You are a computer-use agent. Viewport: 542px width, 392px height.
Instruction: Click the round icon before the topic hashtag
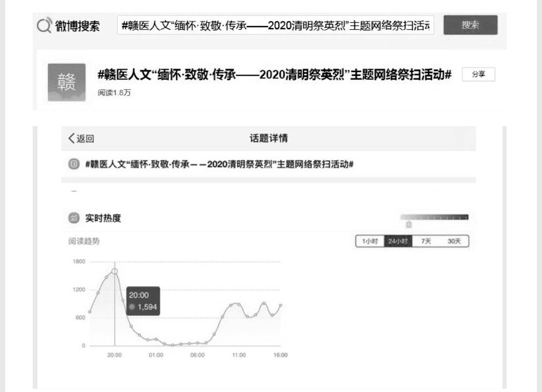pyautogui.click(x=74, y=164)
